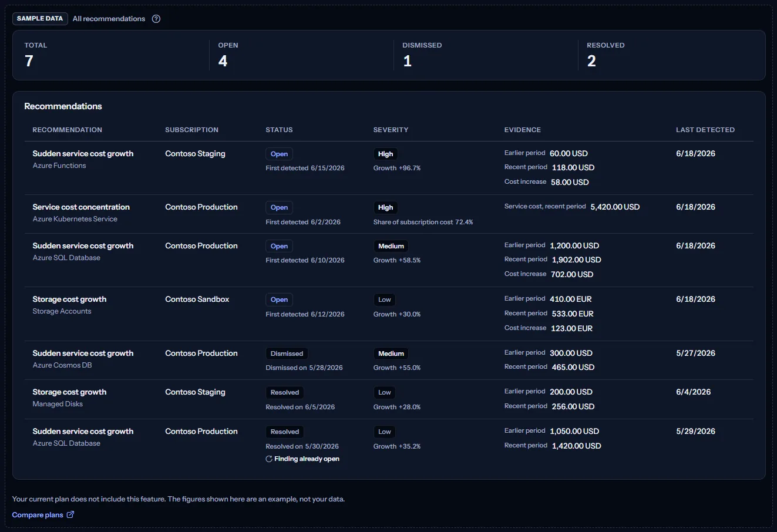Click the EVIDENCE column header
The image size is (777, 532).
(x=523, y=130)
